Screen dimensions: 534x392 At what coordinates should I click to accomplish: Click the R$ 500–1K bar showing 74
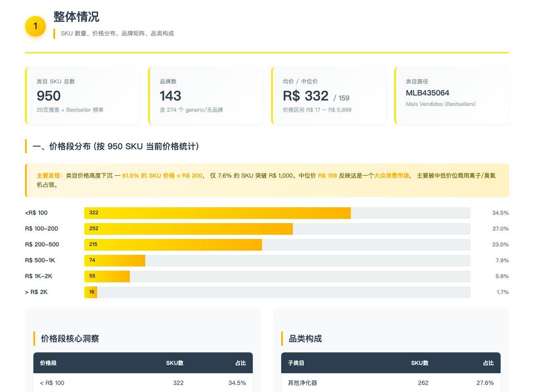[x=115, y=260]
